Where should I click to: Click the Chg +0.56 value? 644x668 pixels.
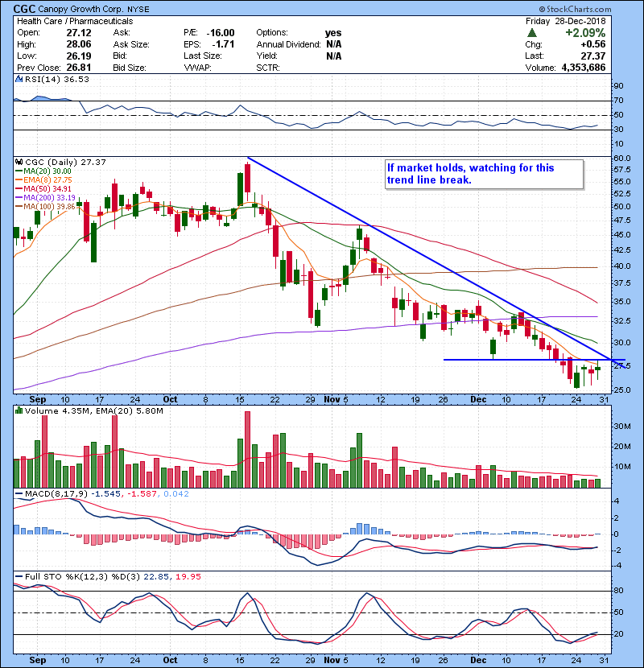(x=592, y=44)
